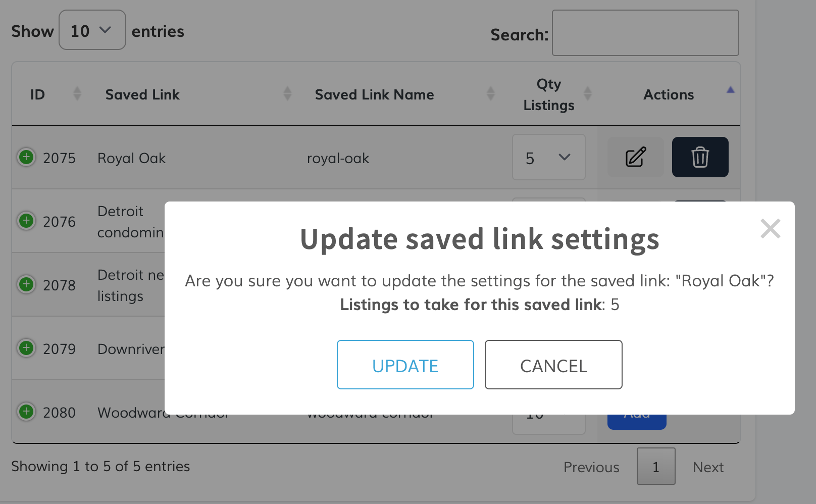Cancel the saved link settings update
Screen dimensions: 816x504
553,365
